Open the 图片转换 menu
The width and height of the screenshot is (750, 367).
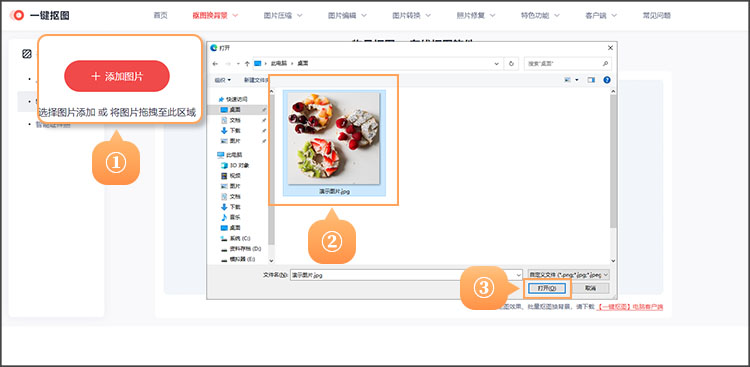click(411, 15)
